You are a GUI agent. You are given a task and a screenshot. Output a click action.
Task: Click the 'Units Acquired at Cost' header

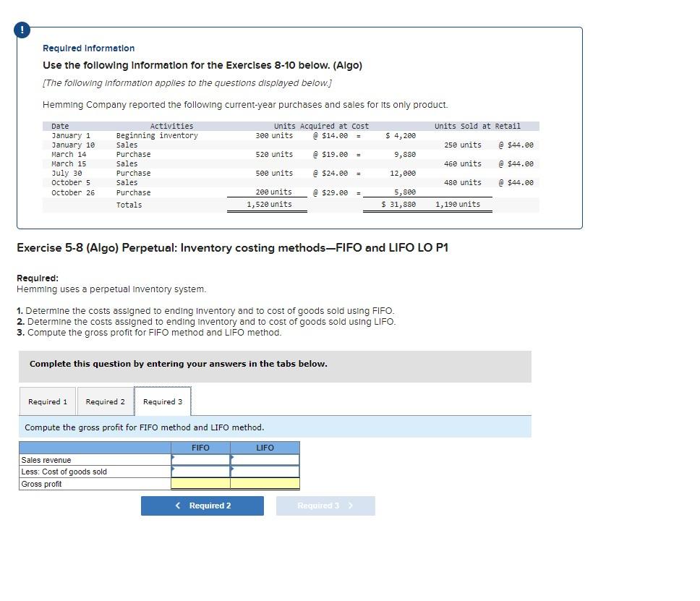tap(321, 126)
